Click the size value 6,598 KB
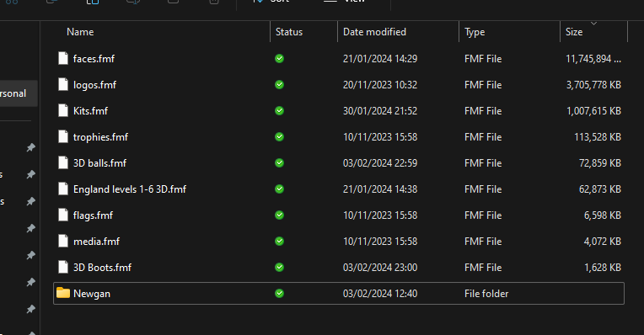Screen dimensions: 644x335 tap(603, 215)
